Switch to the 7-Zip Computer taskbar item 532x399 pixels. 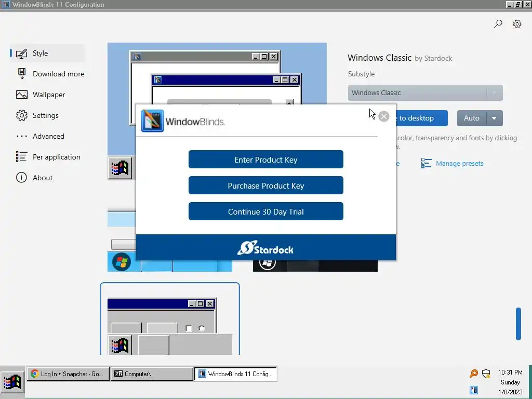152,374
